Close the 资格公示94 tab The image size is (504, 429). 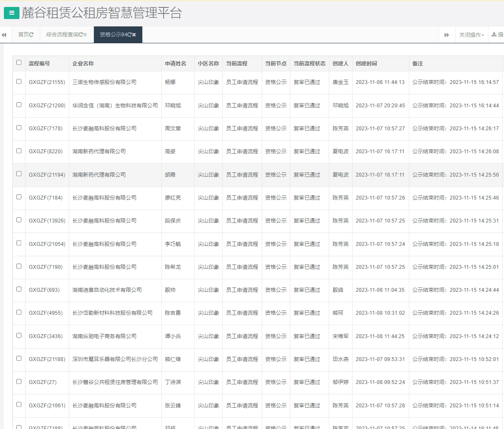[134, 35]
